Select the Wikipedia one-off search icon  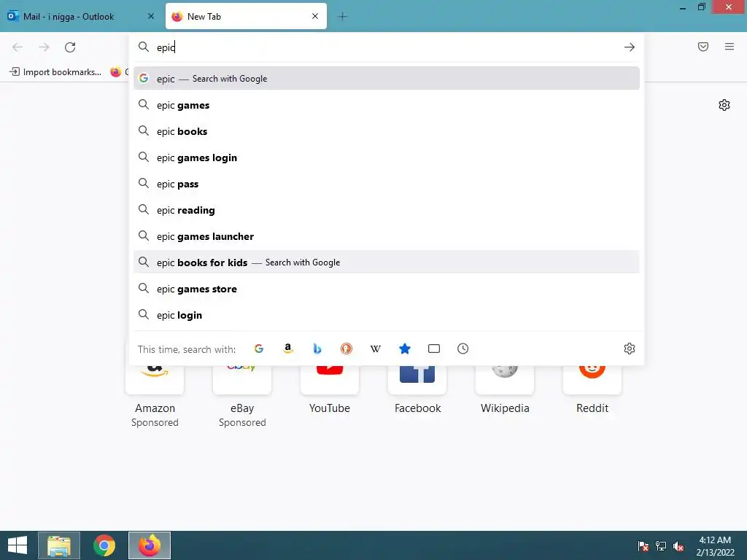coord(376,349)
